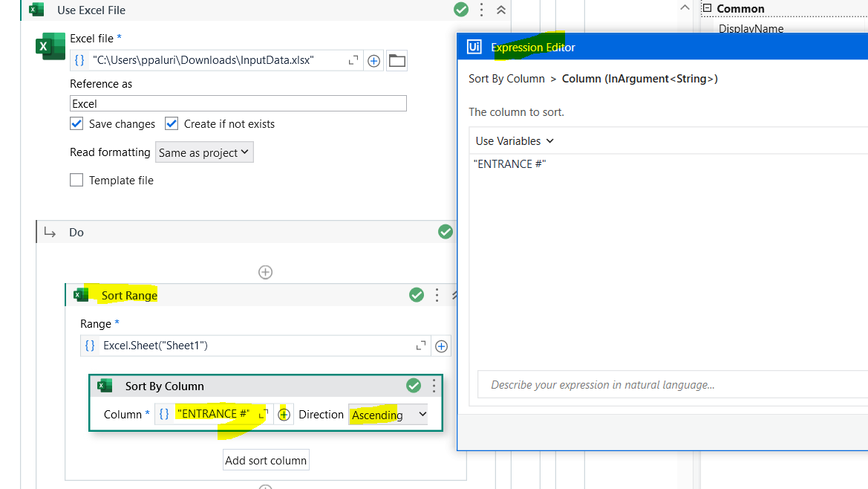Click plus button next to Column field
This screenshot has width=868, height=489.
tap(284, 415)
